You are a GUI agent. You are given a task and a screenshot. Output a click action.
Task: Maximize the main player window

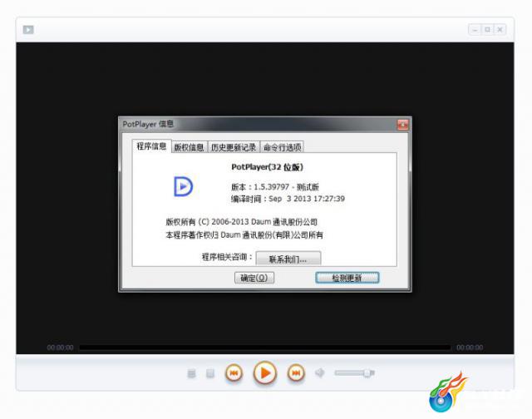(x=488, y=30)
